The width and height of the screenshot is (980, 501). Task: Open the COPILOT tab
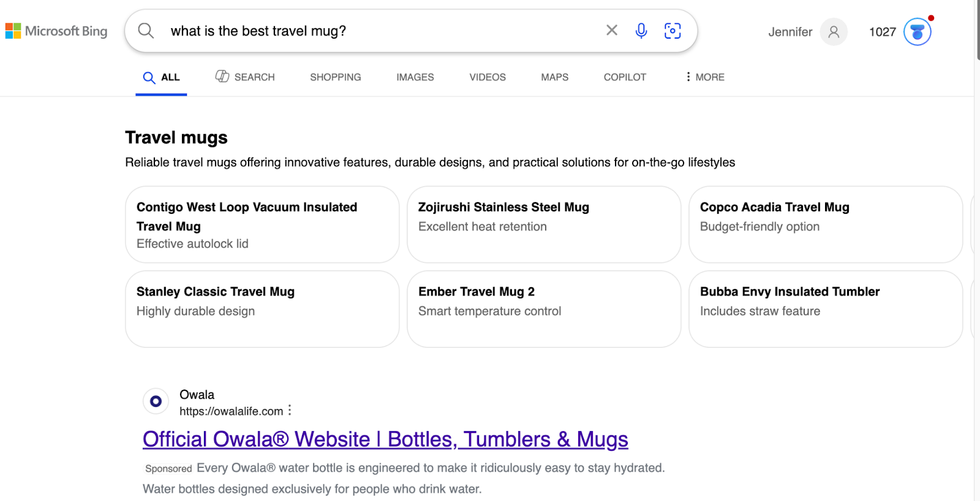[x=625, y=77]
